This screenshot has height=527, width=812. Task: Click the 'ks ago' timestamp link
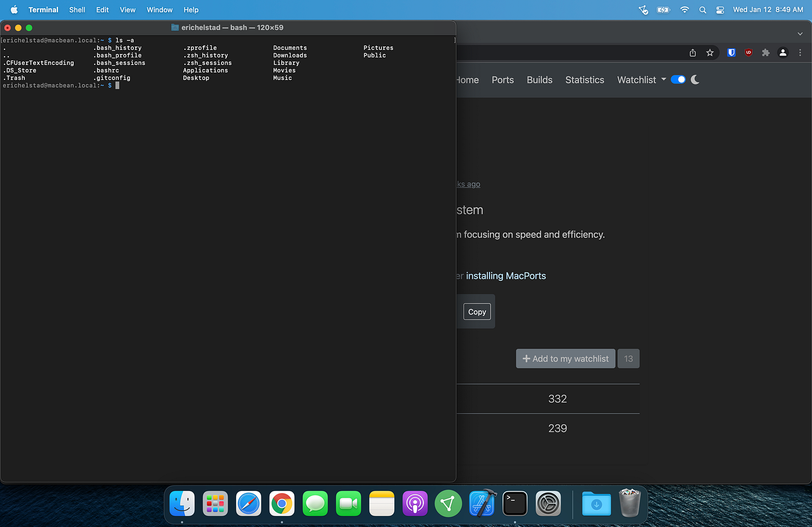point(469,184)
